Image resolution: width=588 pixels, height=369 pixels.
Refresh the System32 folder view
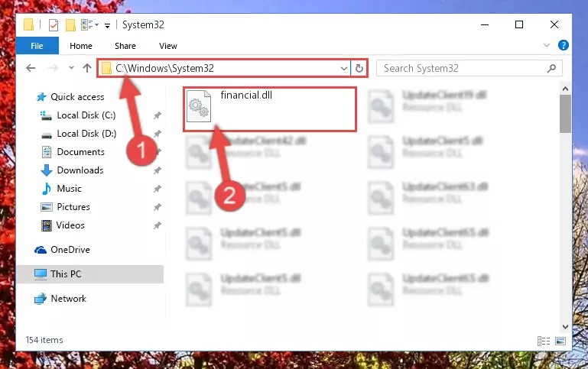[359, 68]
